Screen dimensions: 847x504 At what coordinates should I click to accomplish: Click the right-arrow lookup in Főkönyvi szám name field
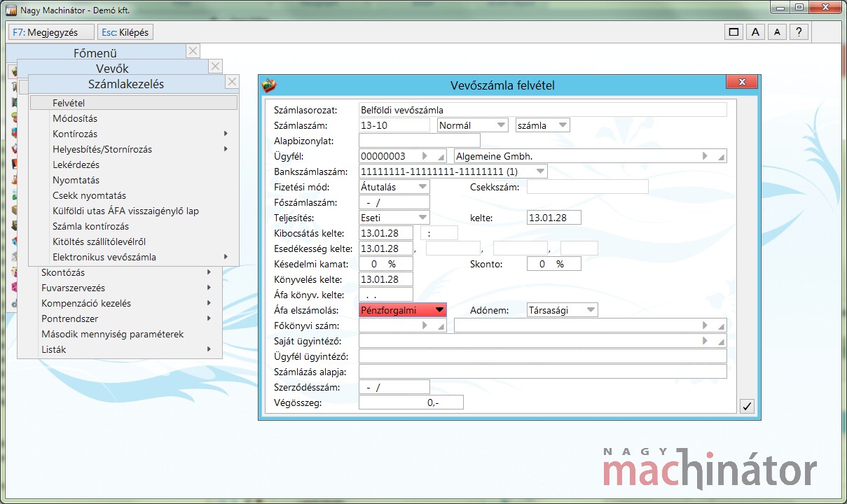click(x=705, y=325)
